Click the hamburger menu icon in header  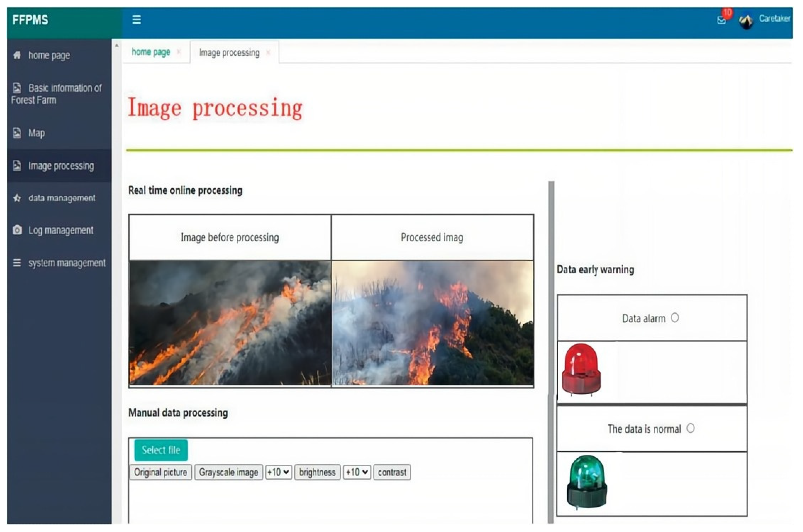pyautogui.click(x=136, y=19)
